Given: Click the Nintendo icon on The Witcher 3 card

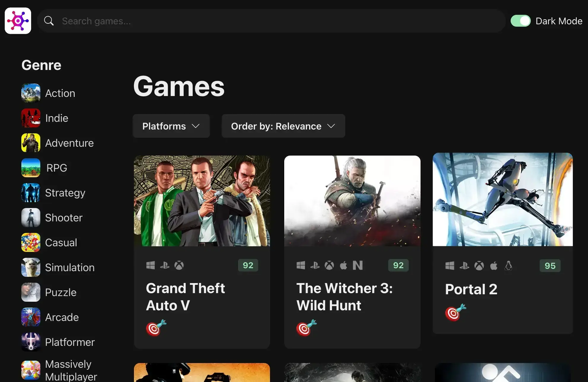Looking at the screenshot, I should pyautogui.click(x=358, y=265).
